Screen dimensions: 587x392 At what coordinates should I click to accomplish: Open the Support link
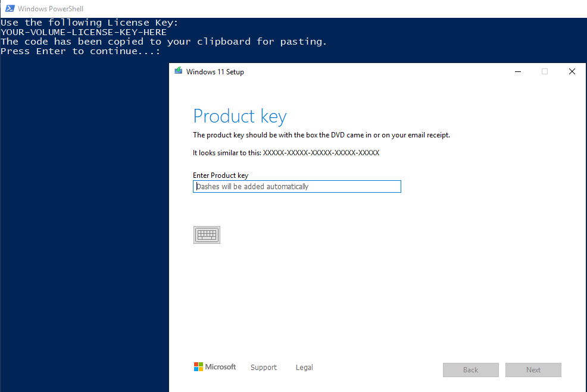[x=264, y=367]
